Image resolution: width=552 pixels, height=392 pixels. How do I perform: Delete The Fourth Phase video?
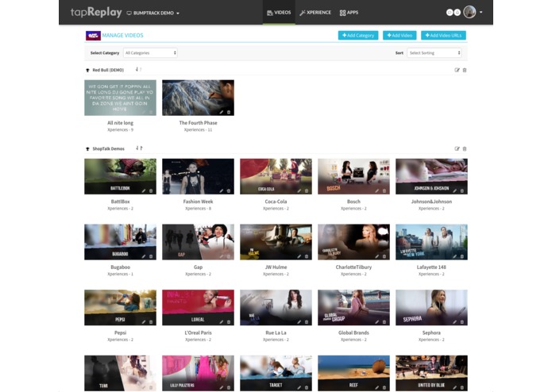(x=229, y=112)
